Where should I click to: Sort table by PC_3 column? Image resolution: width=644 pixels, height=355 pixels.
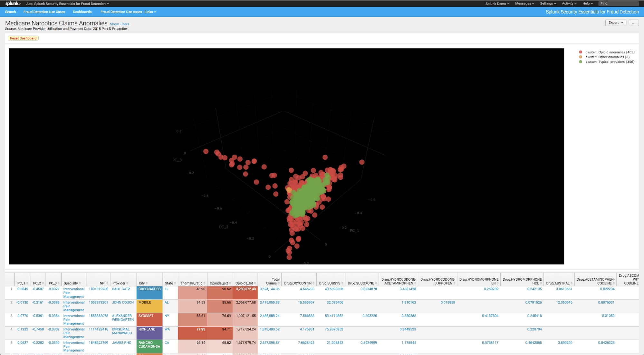point(54,283)
